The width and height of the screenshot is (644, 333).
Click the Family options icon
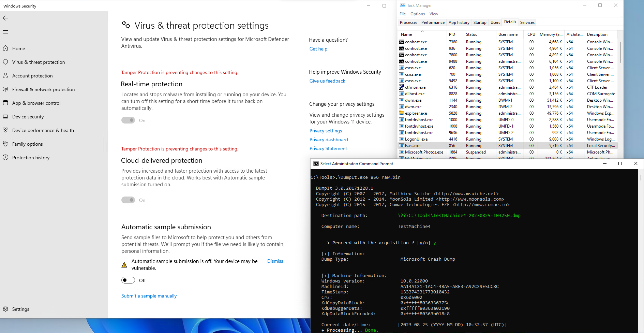pyautogui.click(x=5, y=144)
